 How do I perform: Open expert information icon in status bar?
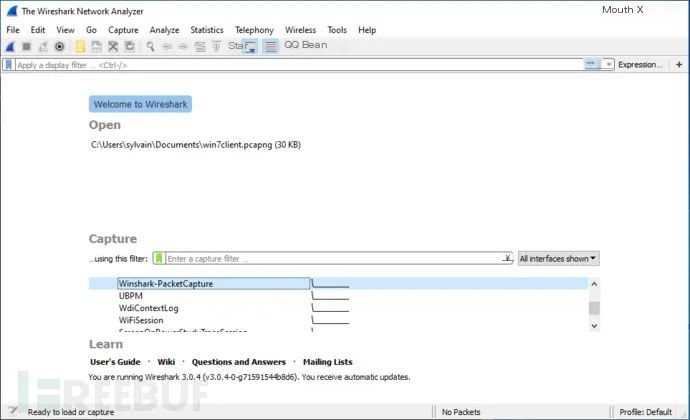click(x=13, y=411)
